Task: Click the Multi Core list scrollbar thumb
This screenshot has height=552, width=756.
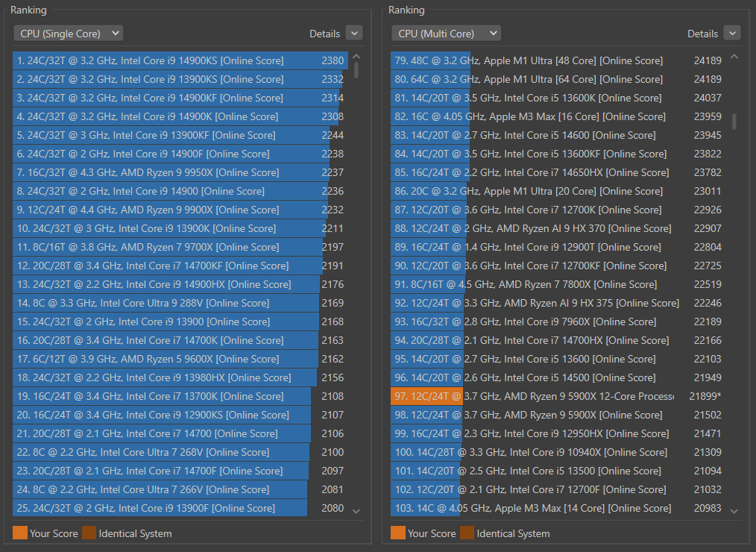Action: (734, 121)
